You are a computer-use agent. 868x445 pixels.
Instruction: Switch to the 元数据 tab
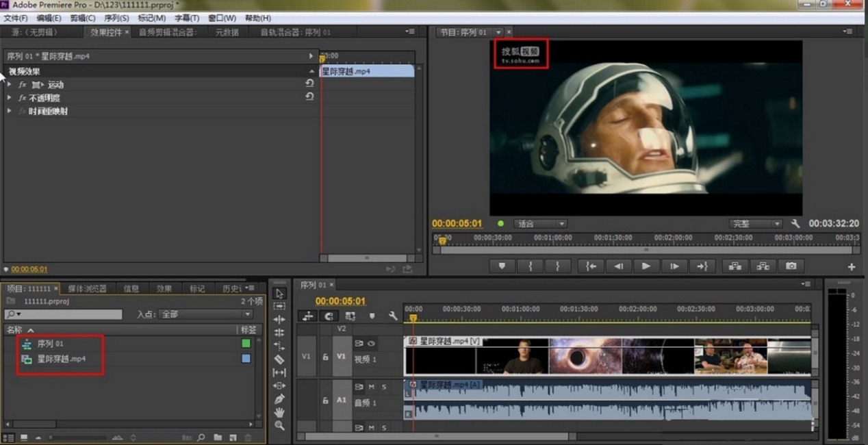coord(227,32)
